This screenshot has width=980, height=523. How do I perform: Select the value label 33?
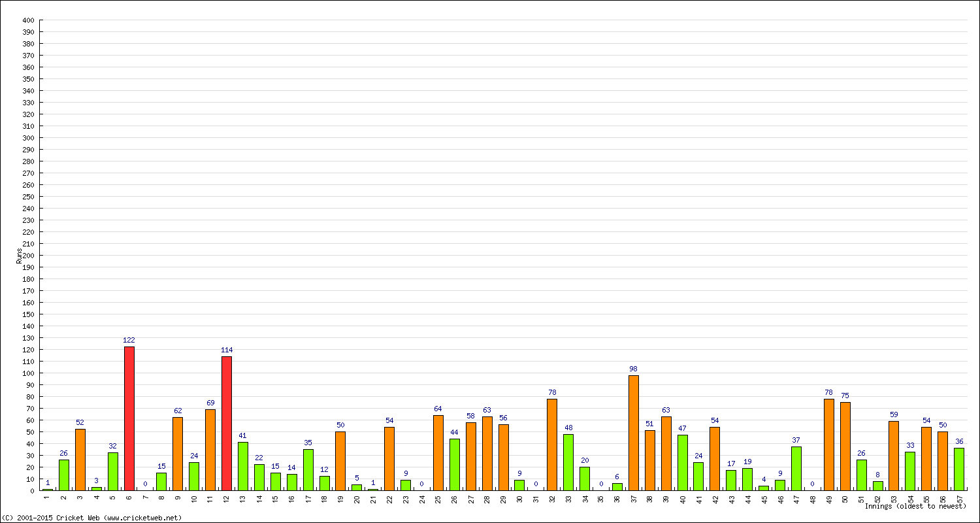[x=910, y=445]
